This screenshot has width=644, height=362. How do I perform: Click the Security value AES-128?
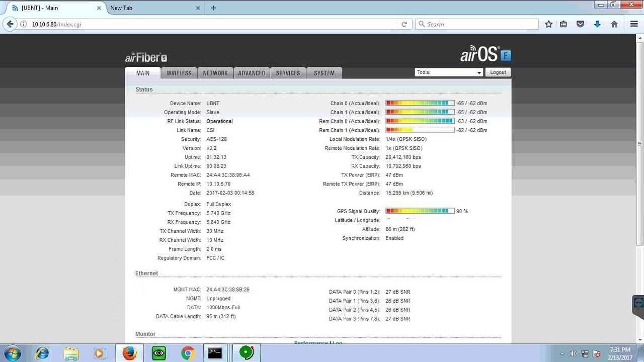(216, 139)
